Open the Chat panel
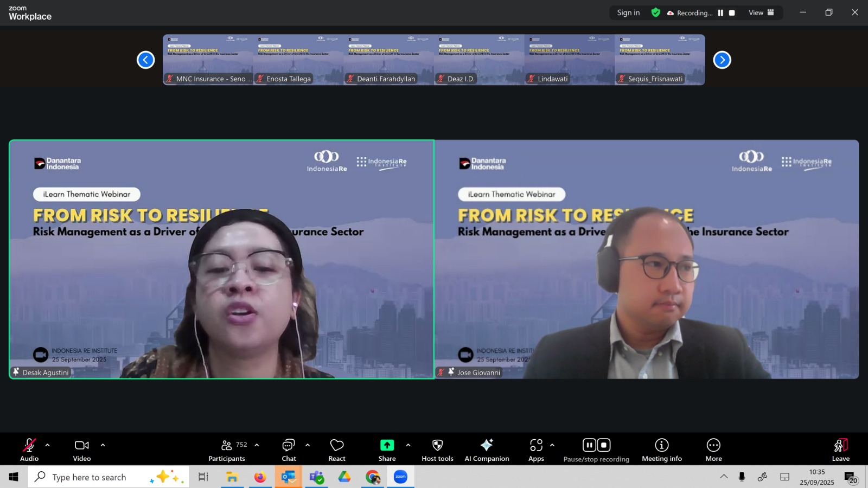This screenshot has height=488, width=868. [x=289, y=450]
